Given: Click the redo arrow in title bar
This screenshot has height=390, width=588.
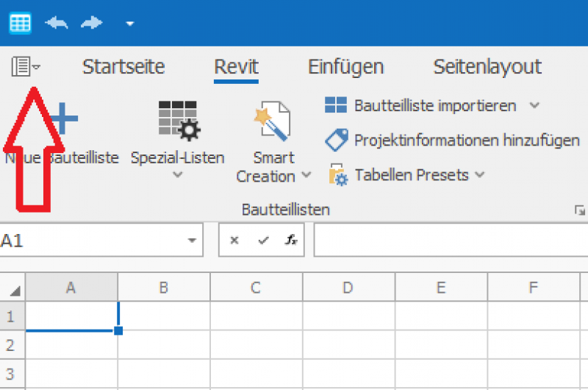Looking at the screenshot, I should click(92, 24).
